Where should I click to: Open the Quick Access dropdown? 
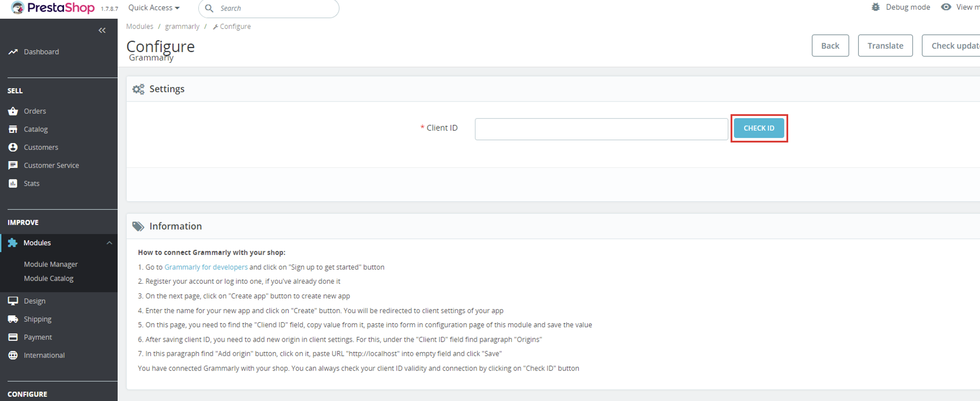click(154, 8)
